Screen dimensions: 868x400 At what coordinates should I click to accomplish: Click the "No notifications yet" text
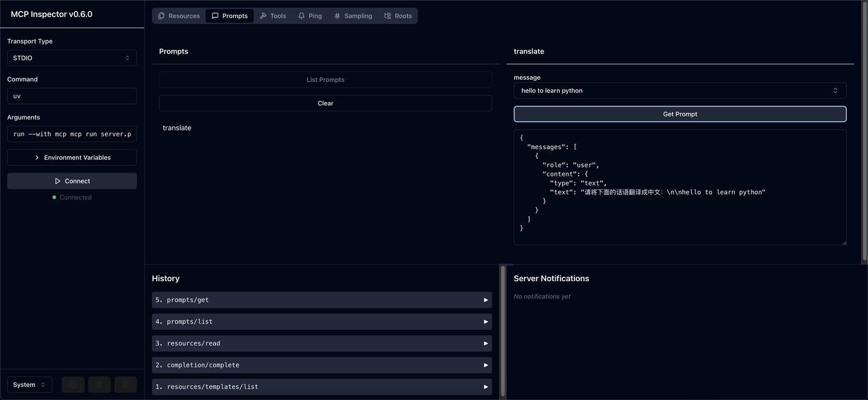point(542,296)
